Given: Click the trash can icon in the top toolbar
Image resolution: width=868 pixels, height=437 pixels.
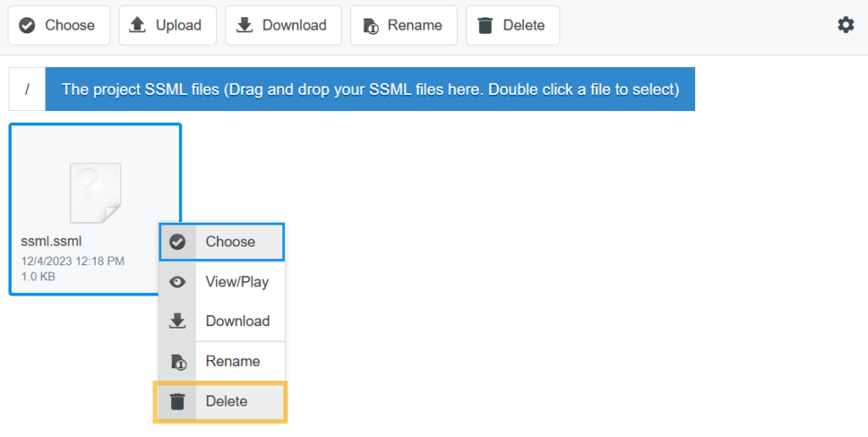Looking at the screenshot, I should coord(485,25).
